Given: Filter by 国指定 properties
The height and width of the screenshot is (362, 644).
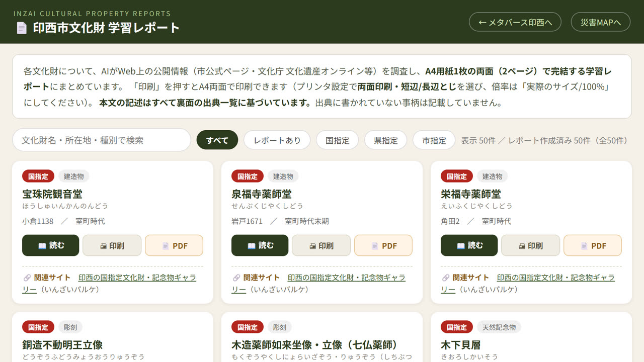Looking at the screenshot, I should point(337,140).
